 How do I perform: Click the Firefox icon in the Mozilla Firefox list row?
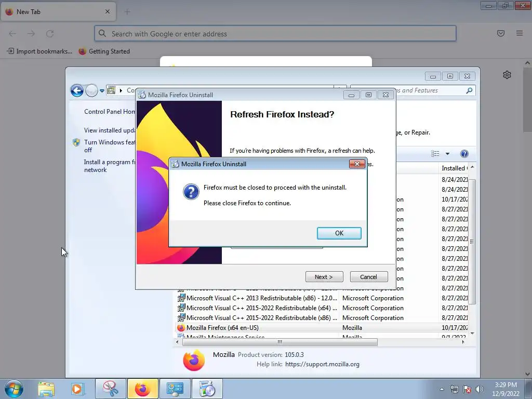point(181,328)
